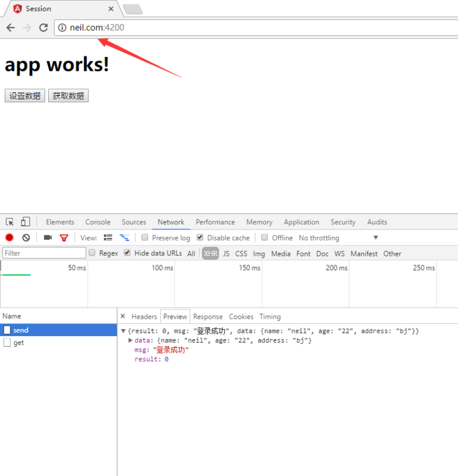Image resolution: width=458 pixels, height=476 pixels.
Task: Click the Angular favicon on Session tab
Action: pos(18,9)
